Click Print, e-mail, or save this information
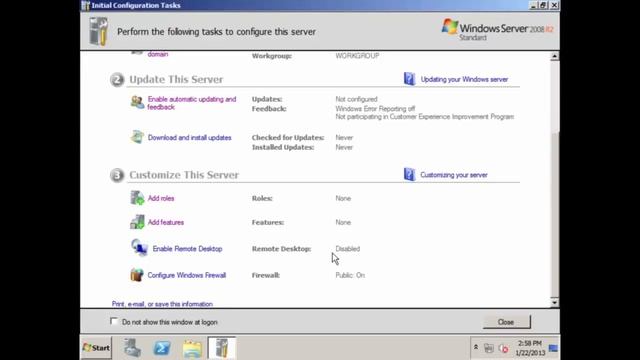 pyautogui.click(x=162, y=304)
